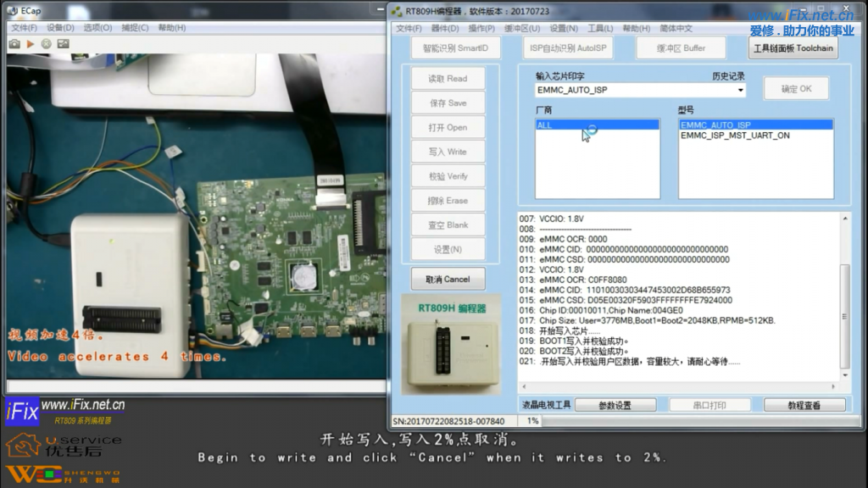Click the 工具链面板 Toolchain button
This screenshot has height=488, width=868.
[x=793, y=48]
